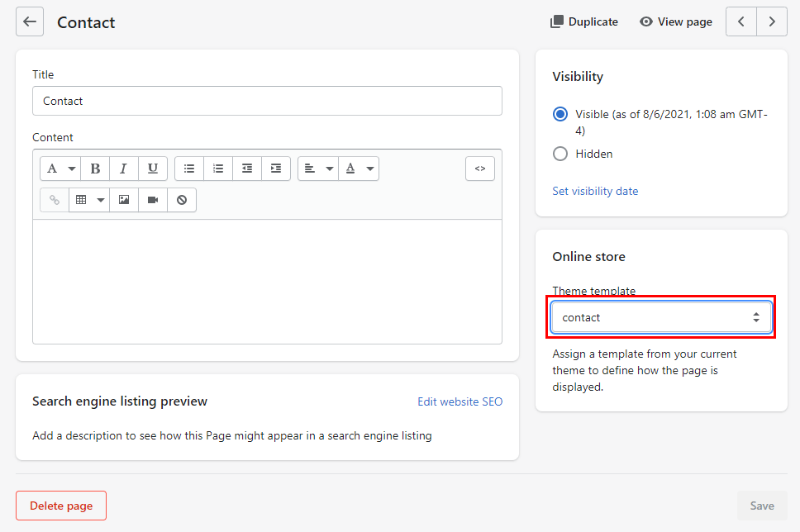Open the Theme template dropdown
Viewport: 800px width, 532px height.
[661, 317]
